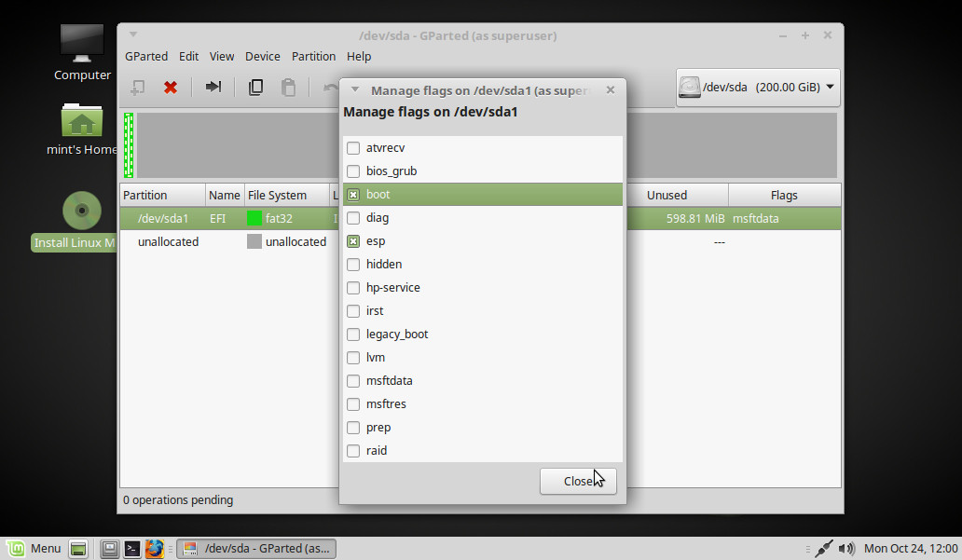Enable the bios_grub flag
The height and width of the screenshot is (560, 962).
(353, 171)
